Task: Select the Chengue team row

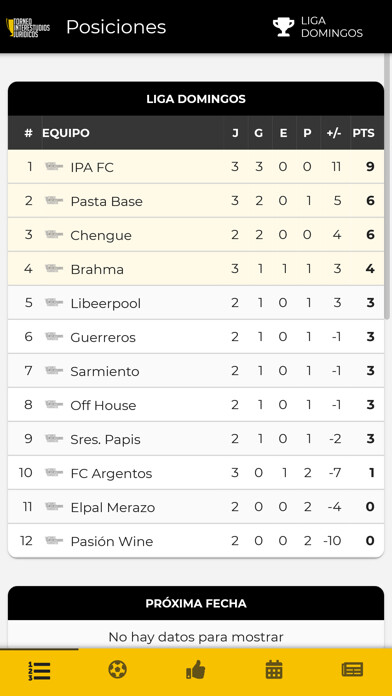Action: click(x=196, y=235)
